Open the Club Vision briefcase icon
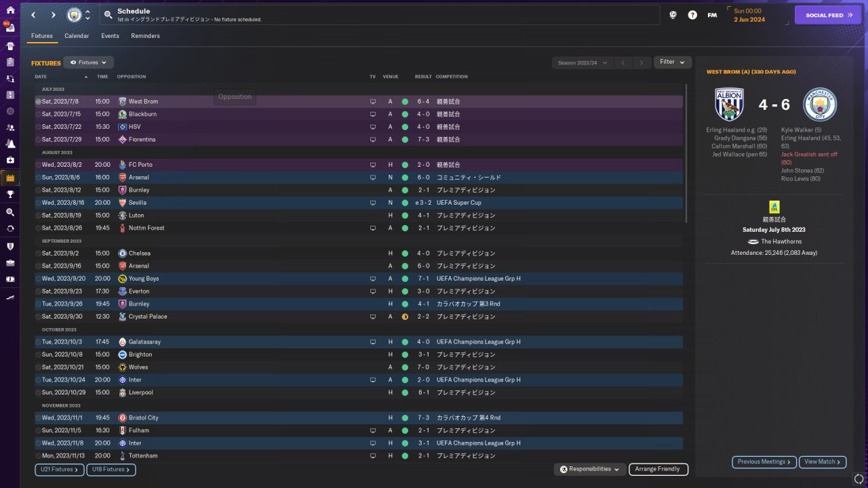The image size is (868, 488). point(9,262)
